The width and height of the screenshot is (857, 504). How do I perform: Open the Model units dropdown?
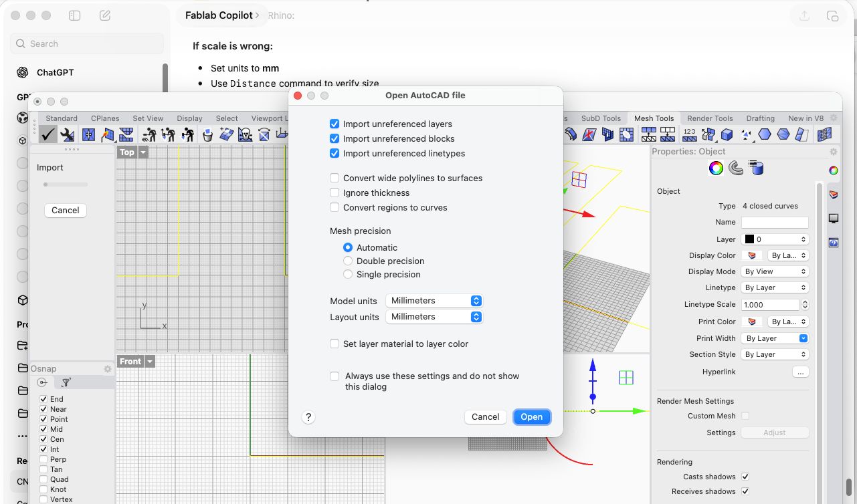click(x=434, y=301)
